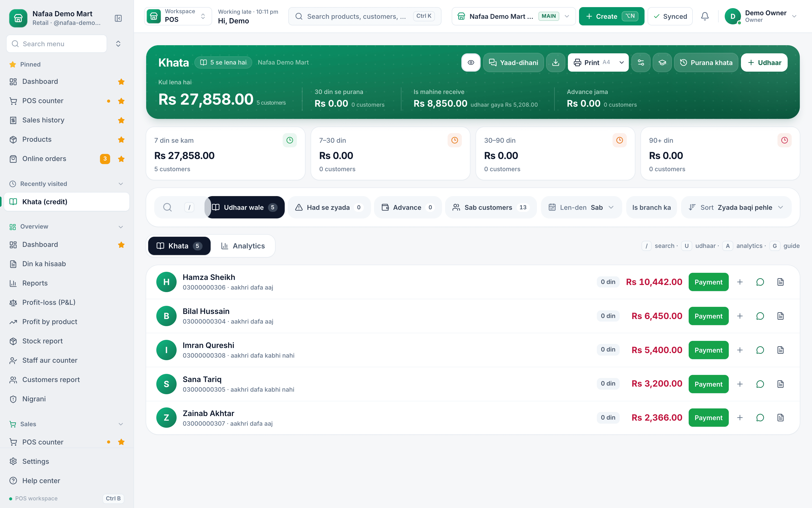Open Din ka hisaab in sidebar
This screenshot has height=508, width=812.
coord(66,264)
